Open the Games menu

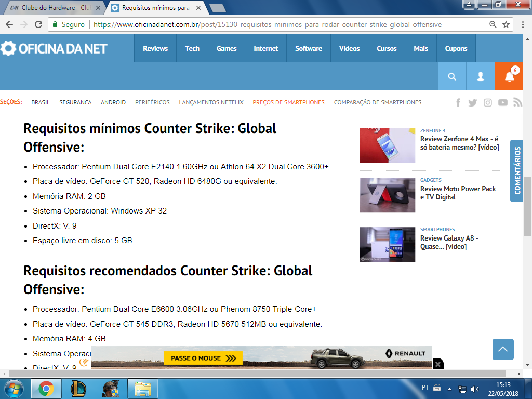pos(227,48)
